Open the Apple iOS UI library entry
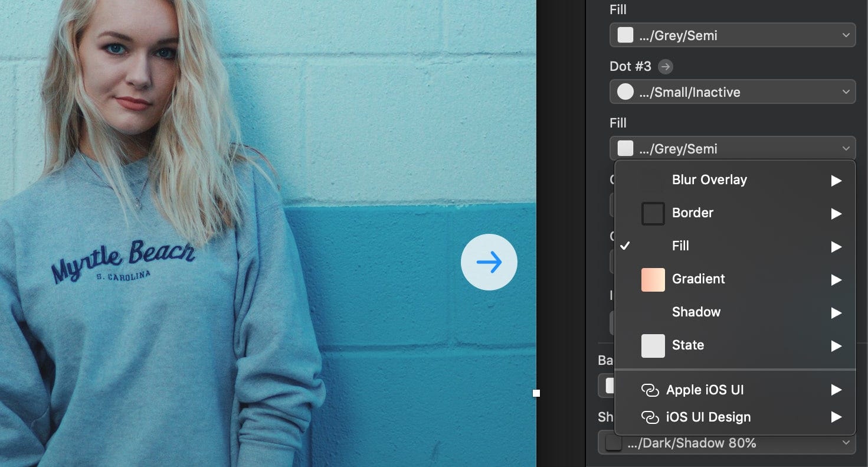Image resolution: width=868 pixels, height=467 pixels. click(x=735, y=390)
